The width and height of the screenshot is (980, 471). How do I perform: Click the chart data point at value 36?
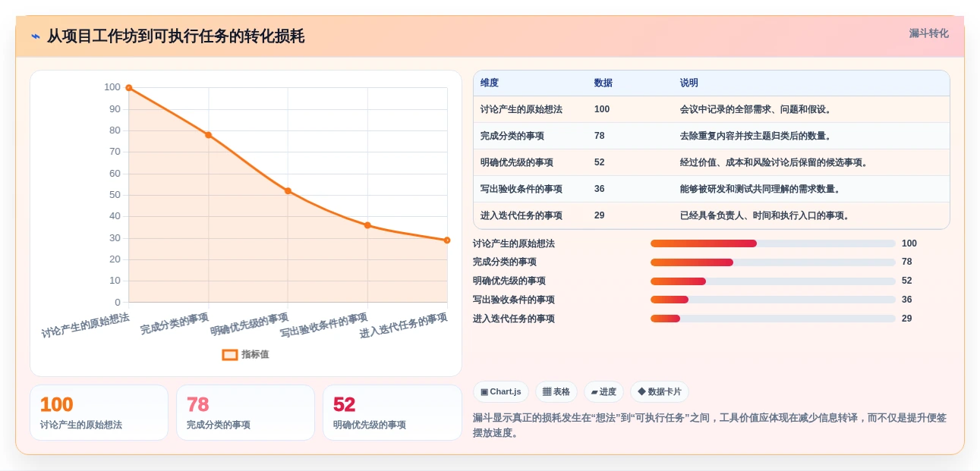[367, 225]
